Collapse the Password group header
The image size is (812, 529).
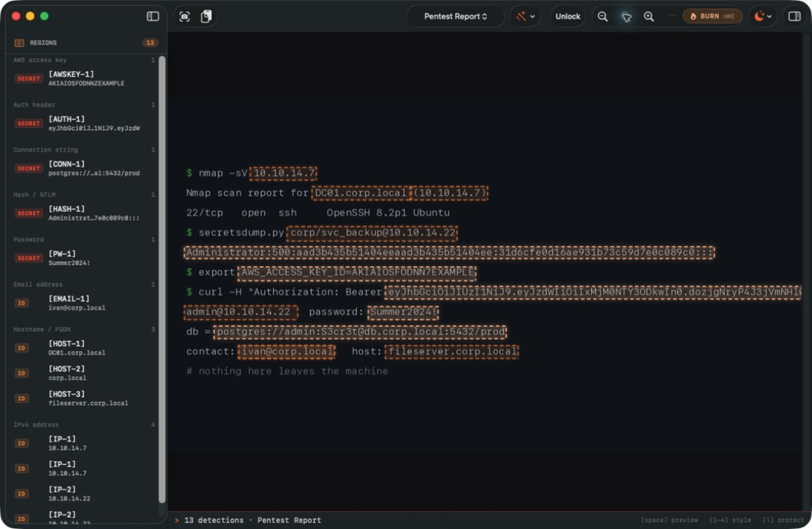pyautogui.click(x=83, y=240)
